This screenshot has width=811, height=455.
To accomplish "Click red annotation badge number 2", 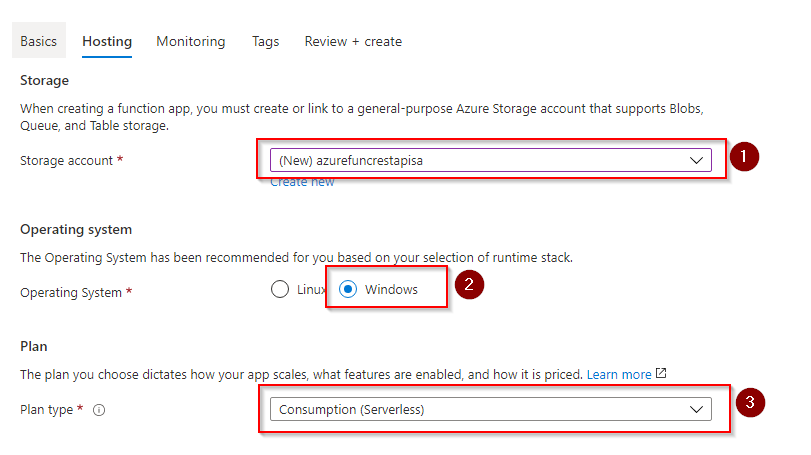I will [469, 284].
